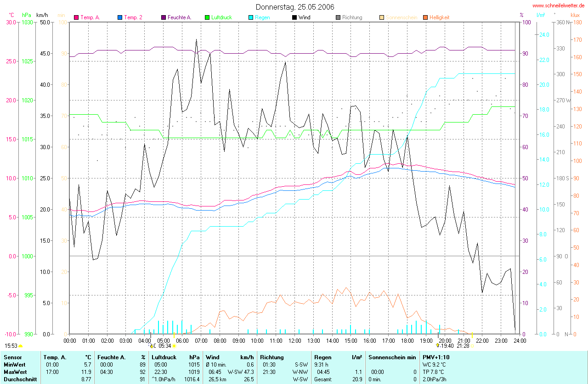Click the dusk square icon after 21:28
Viewport: 588px width, 384px height.
pyautogui.click(x=473, y=346)
